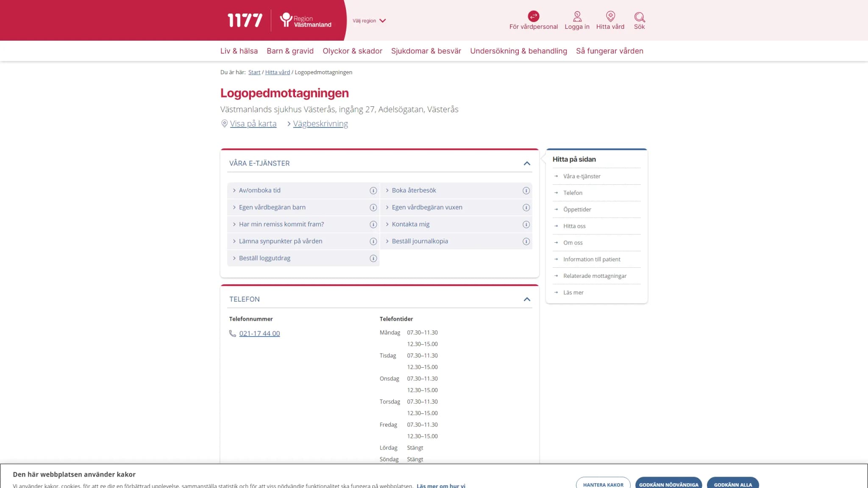Click info icon for Beställ journalkopia
Screen dimensions: 868x488
click(526, 241)
